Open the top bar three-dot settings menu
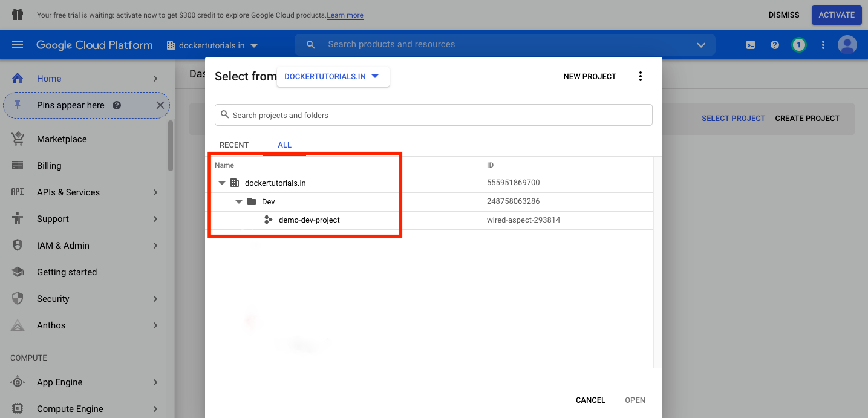868x418 pixels. [823, 45]
